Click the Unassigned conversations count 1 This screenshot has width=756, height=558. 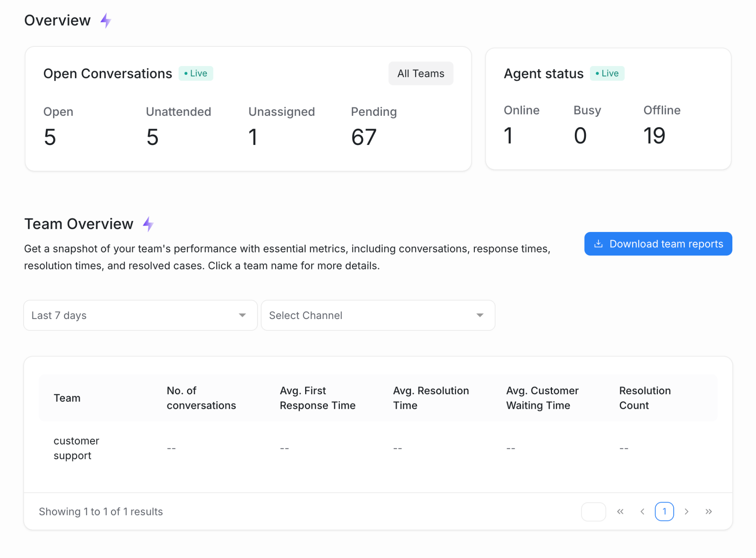253,137
